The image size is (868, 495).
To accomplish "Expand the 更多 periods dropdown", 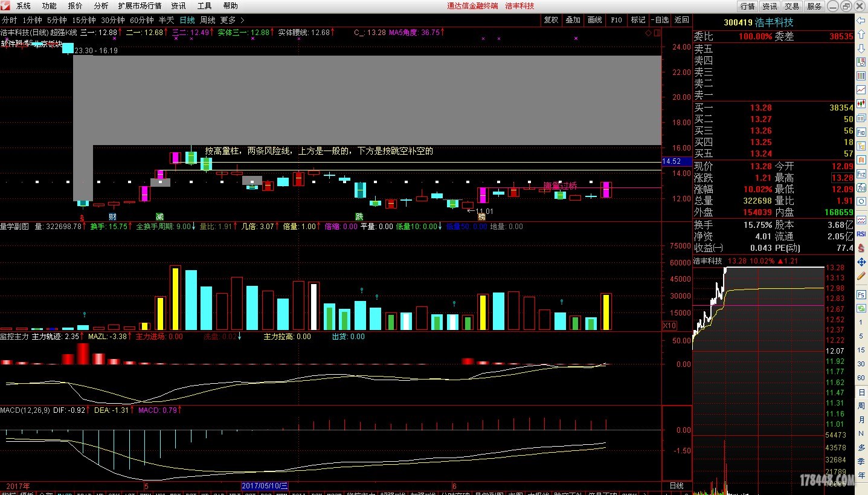I will [233, 20].
